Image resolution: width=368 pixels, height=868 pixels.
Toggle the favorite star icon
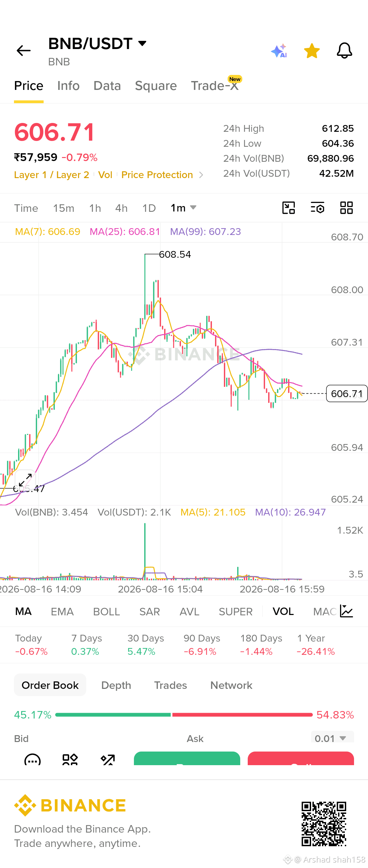(312, 51)
